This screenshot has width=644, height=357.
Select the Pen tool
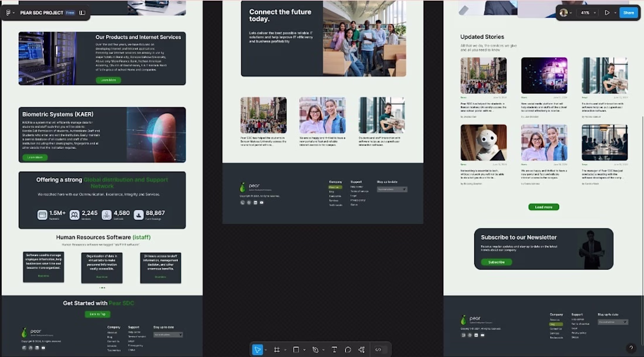click(315, 349)
